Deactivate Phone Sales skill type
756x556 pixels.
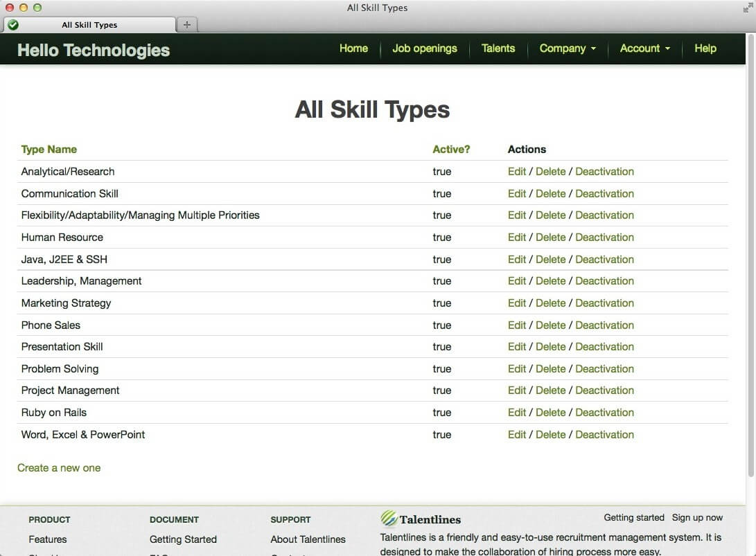click(x=605, y=325)
